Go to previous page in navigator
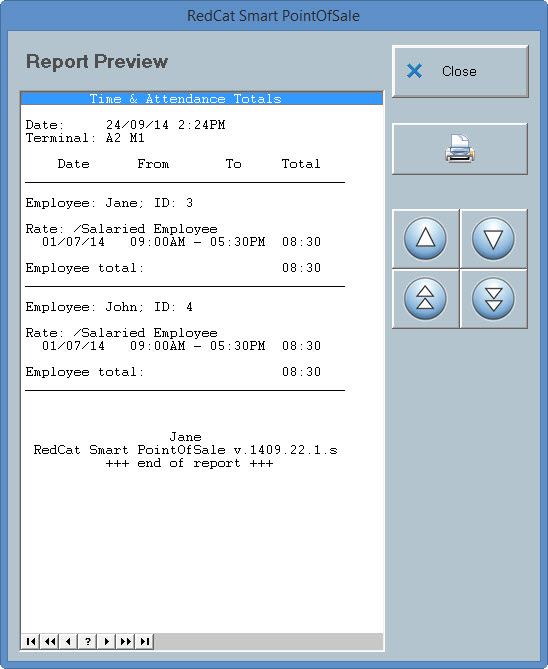Viewport: 548px width, 669px height. 69,641
